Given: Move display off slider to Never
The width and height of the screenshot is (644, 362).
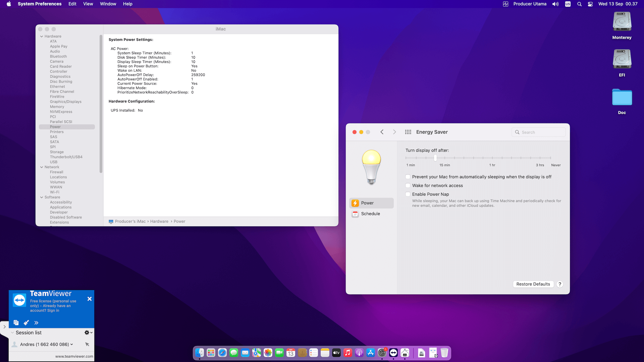Looking at the screenshot, I should [x=550, y=158].
